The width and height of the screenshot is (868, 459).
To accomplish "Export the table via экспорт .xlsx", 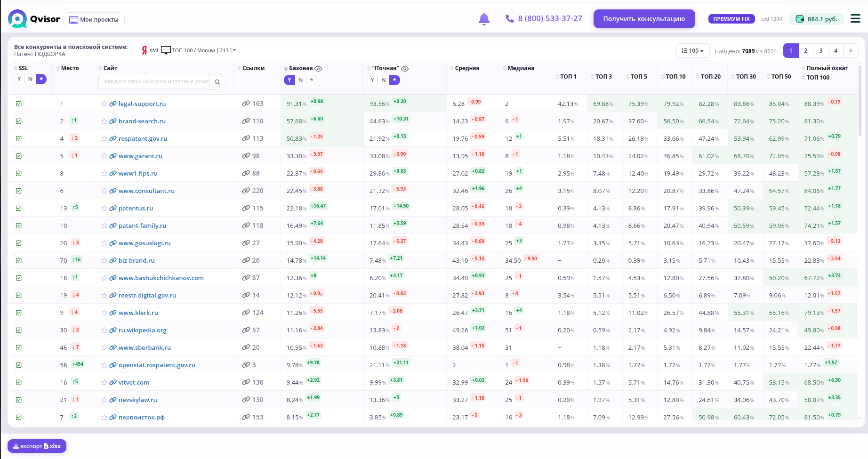I will pyautogui.click(x=37, y=446).
